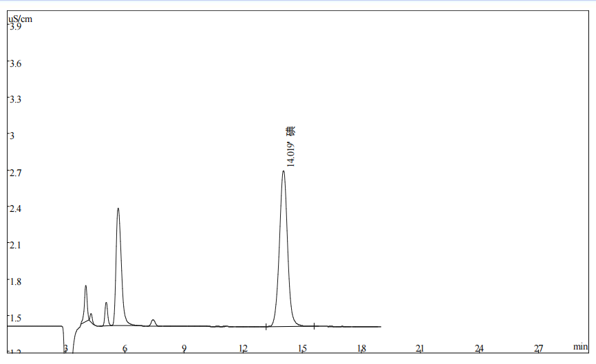Click the small peak just after 5 min

[106, 303]
